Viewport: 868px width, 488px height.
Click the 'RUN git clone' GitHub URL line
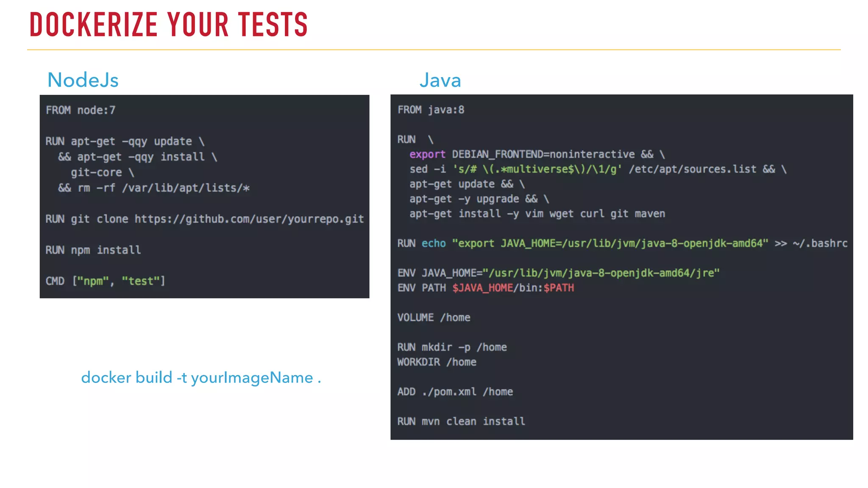pyautogui.click(x=205, y=219)
